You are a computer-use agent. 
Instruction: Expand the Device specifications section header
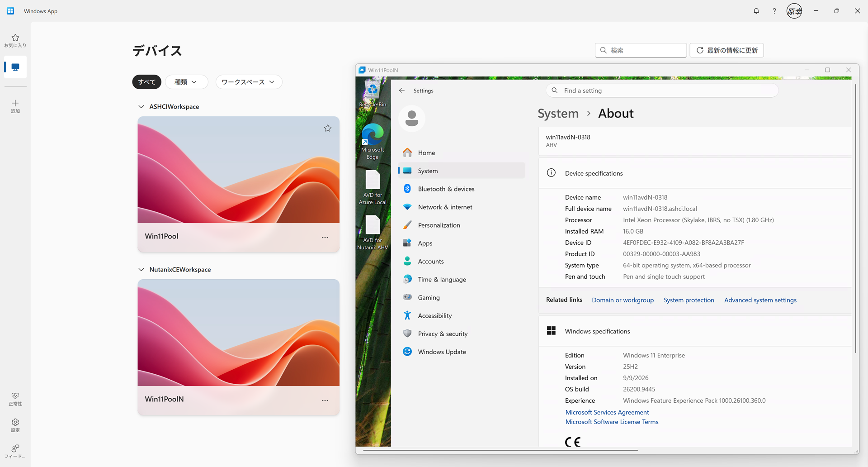(695, 173)
